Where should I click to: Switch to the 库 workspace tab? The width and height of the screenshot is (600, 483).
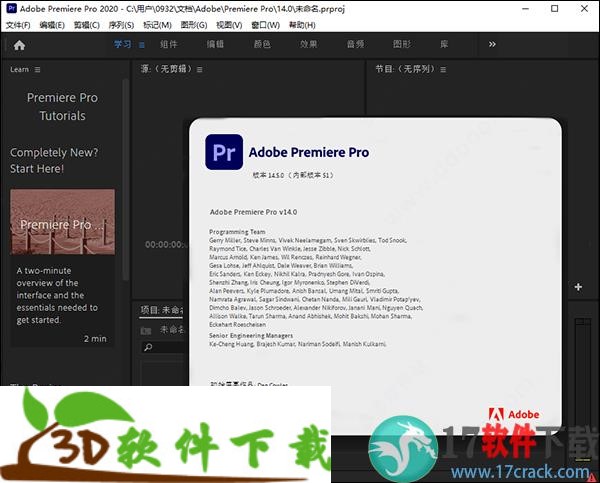click(444, 44)
